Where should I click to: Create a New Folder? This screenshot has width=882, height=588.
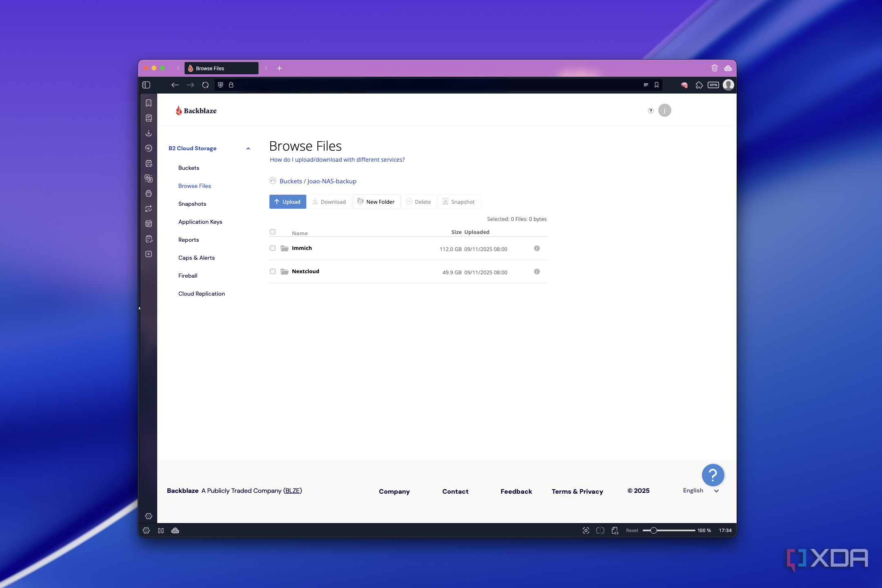(x=376, y=202)
